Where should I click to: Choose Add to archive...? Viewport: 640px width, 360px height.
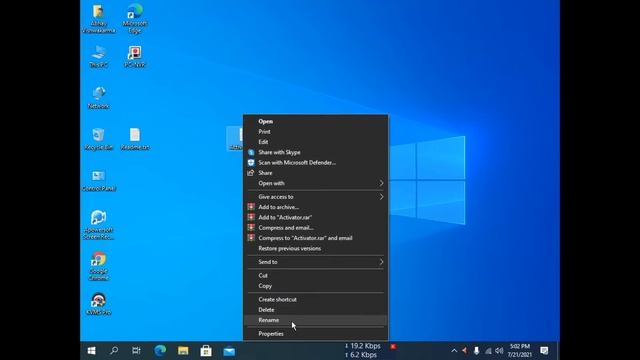pos(316,207)
